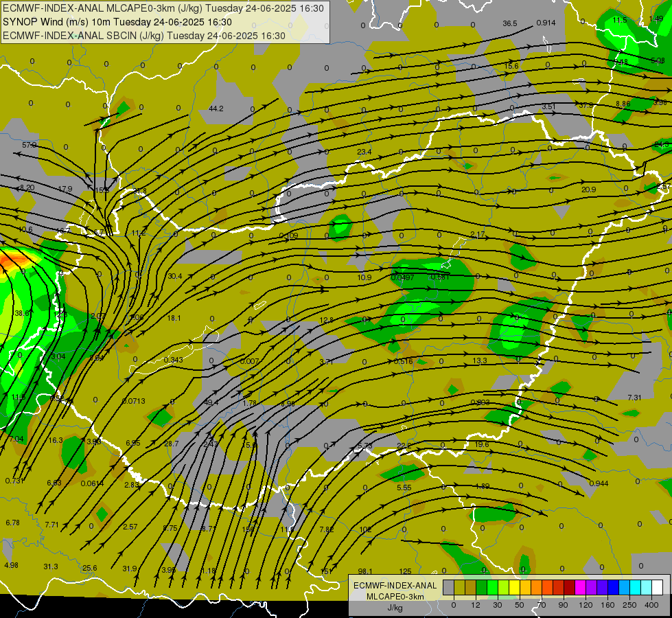Click the SBCIN (J/kg) title line
The image size is (672, 618).
(x=144, y=36)
